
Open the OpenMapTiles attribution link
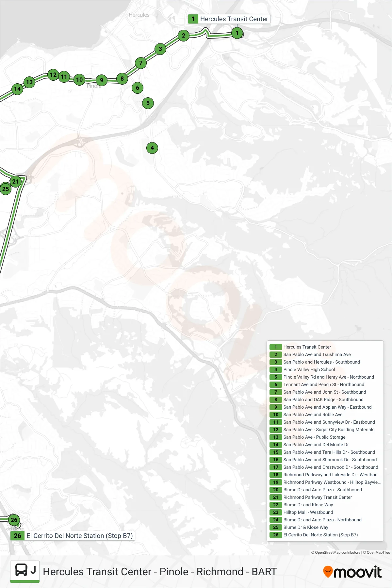[x=376, y=552]
